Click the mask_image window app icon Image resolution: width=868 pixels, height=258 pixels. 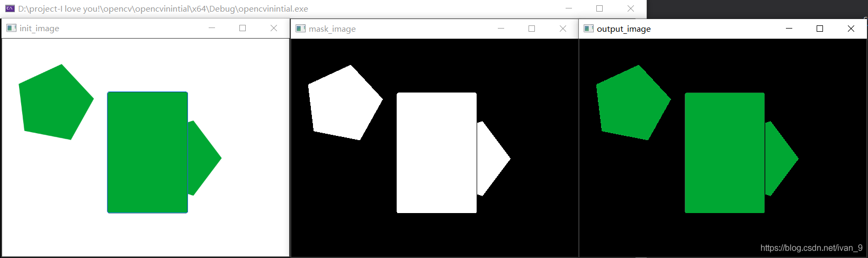300,29
